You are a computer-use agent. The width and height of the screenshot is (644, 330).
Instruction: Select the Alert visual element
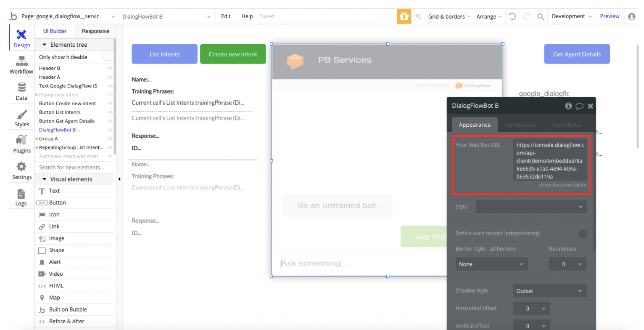74,262
